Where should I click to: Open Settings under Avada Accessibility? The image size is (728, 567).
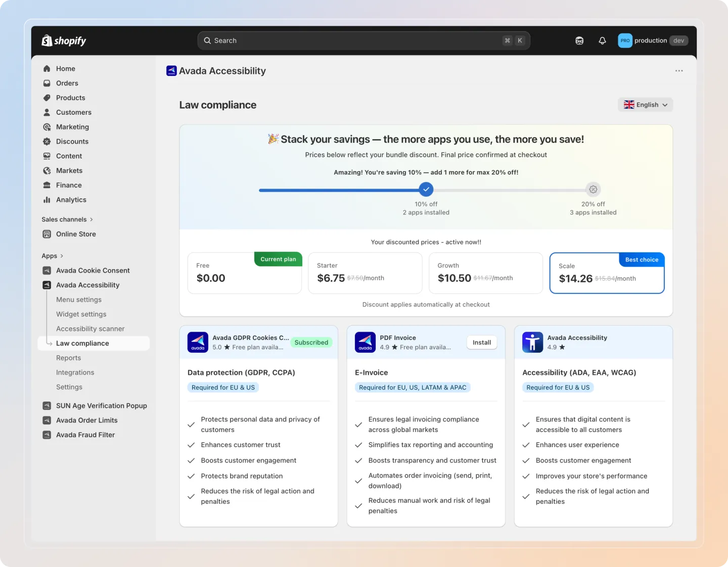click(69, 387)
